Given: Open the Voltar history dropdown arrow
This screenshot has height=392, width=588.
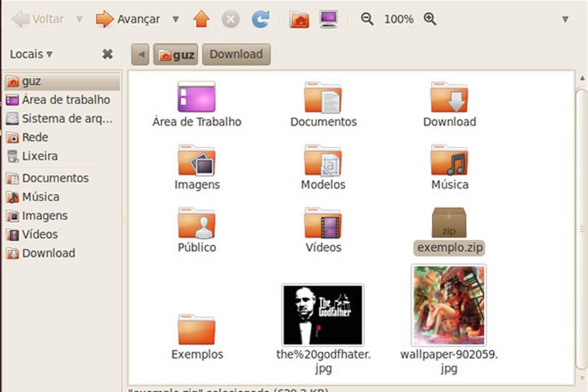Looking at the screenshot, I should click(78, 19).
